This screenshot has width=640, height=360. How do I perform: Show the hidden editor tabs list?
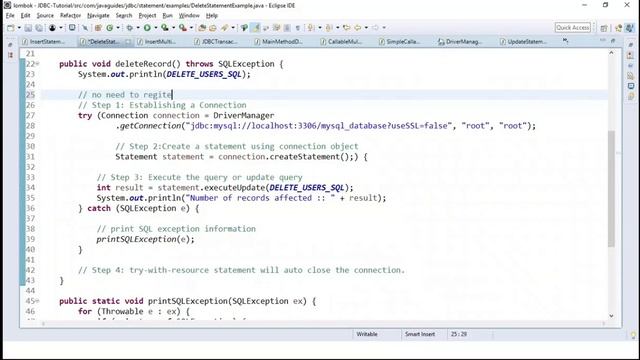click(565, 41)
